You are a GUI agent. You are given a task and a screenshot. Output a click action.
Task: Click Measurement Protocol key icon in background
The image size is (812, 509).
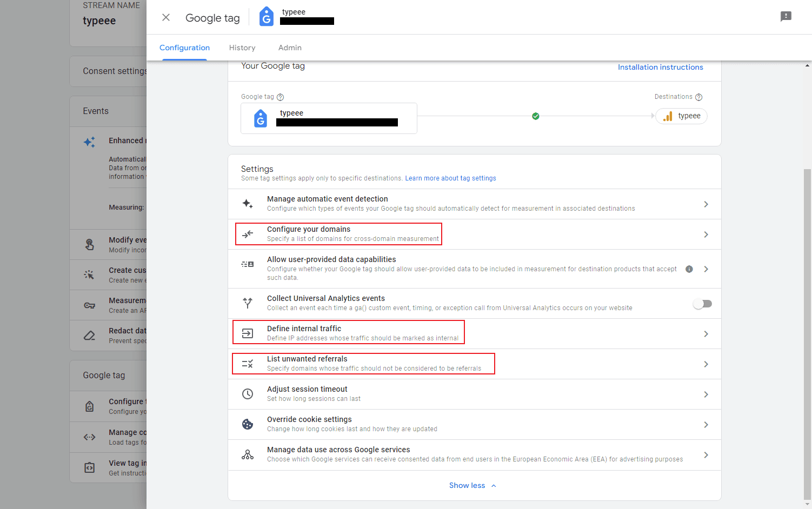coord(89,305)
